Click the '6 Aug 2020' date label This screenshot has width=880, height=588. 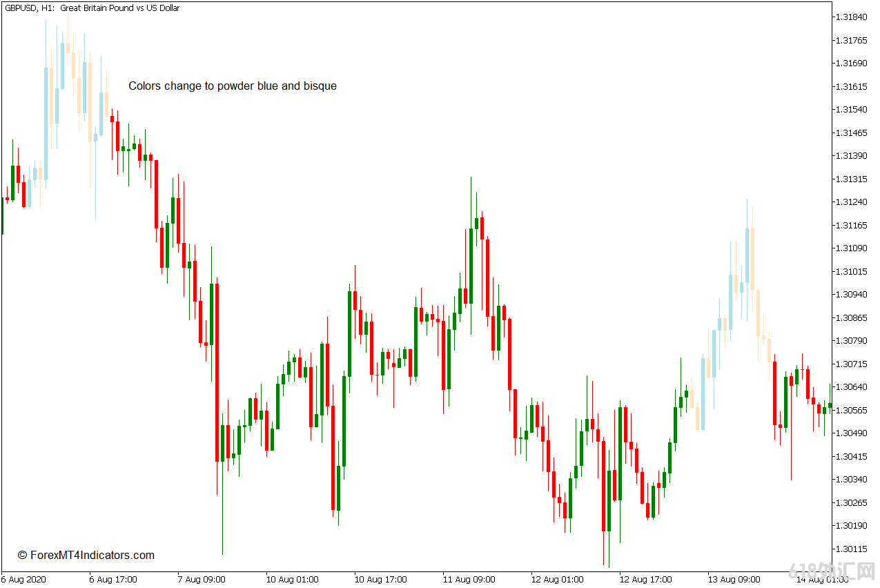click(23, 580)
